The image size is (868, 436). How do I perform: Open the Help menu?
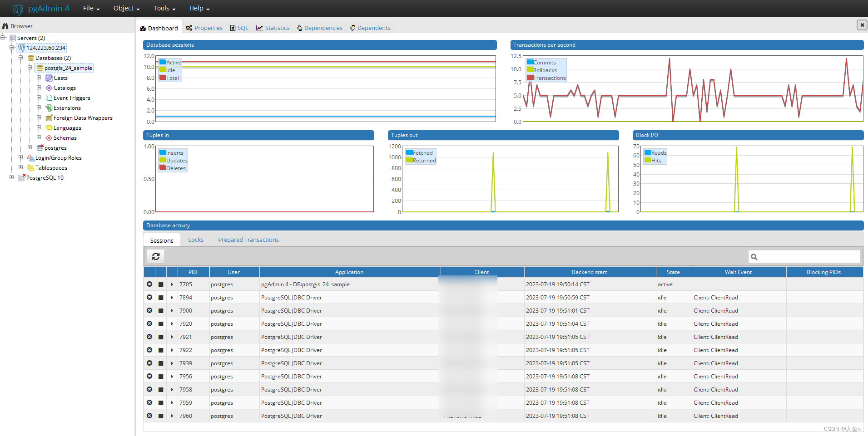[199, 8]
